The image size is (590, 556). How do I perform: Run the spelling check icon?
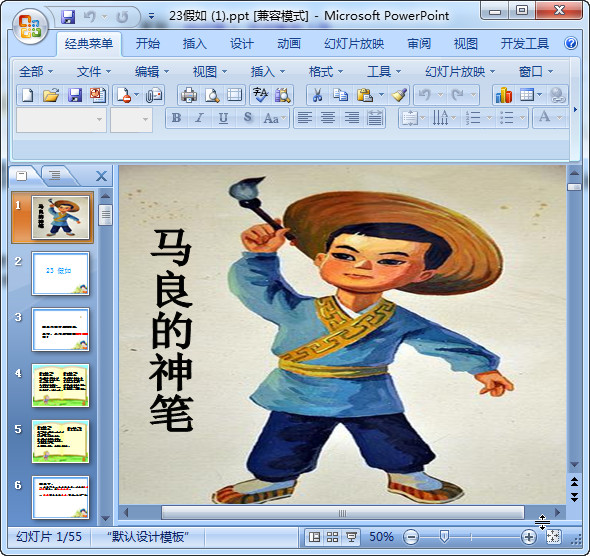click(260, 95)
